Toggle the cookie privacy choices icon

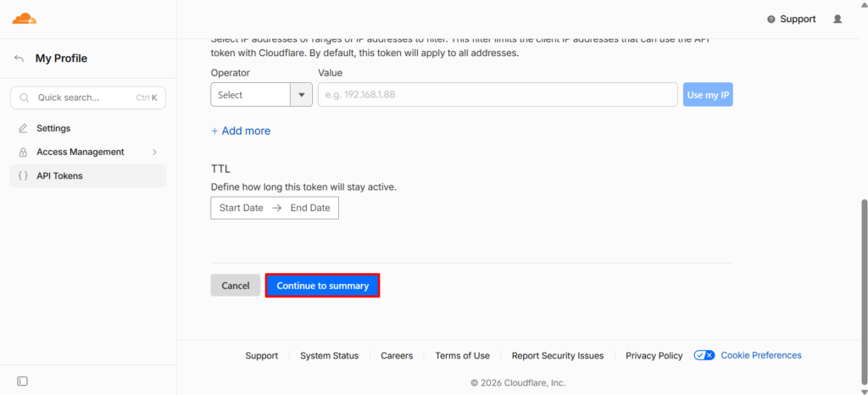[704, 355]
